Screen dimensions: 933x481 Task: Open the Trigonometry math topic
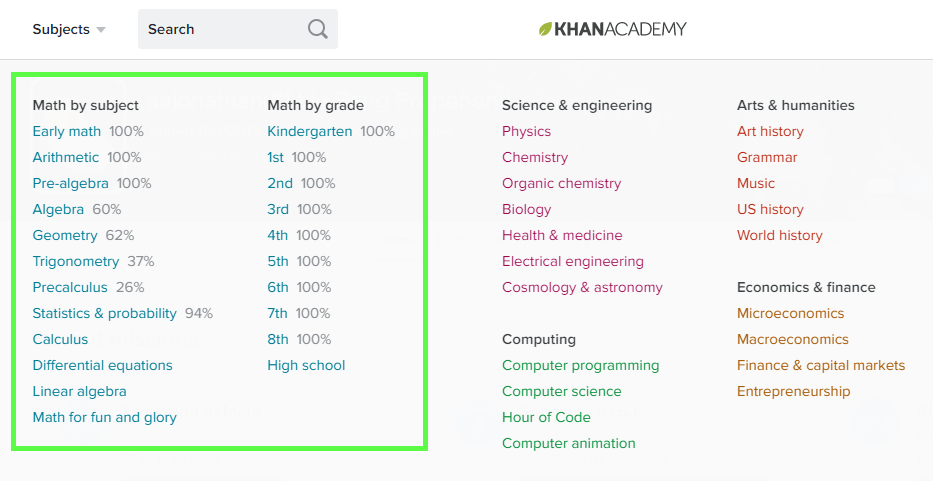(76, 261)
